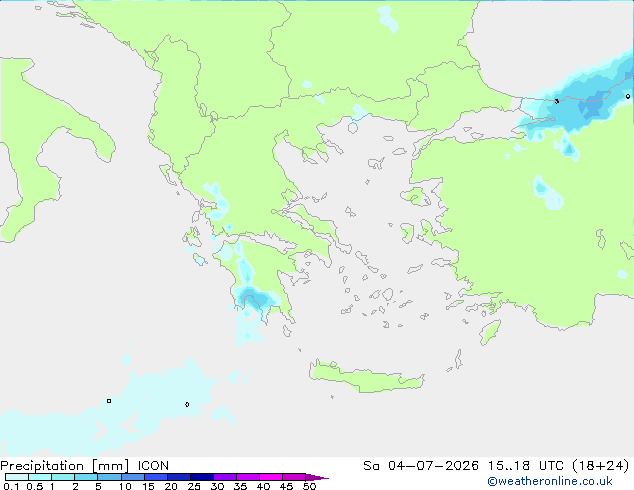Image resolution: width=634 pixels, height=490 pixels.
Task: Click the 30–35 mm purple legend swatch
Action: pyautogui.click(x=224, y=477)
